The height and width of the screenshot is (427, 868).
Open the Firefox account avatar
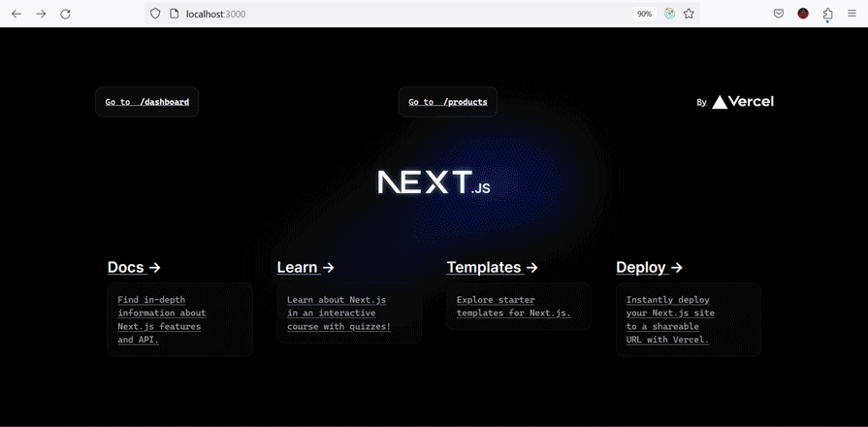pos(803,14)
